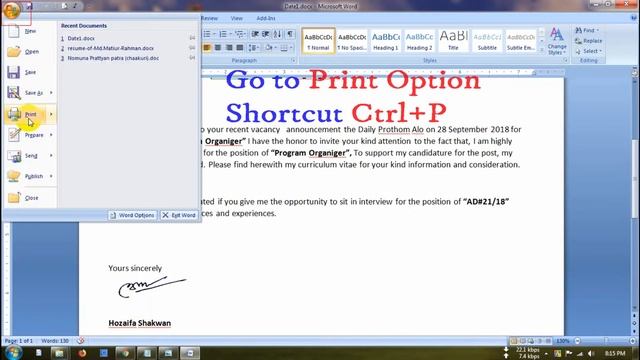Click the proofing errors status icon
Image resolution: width=640 pixels, height=360 pixels.
point(80,340)
